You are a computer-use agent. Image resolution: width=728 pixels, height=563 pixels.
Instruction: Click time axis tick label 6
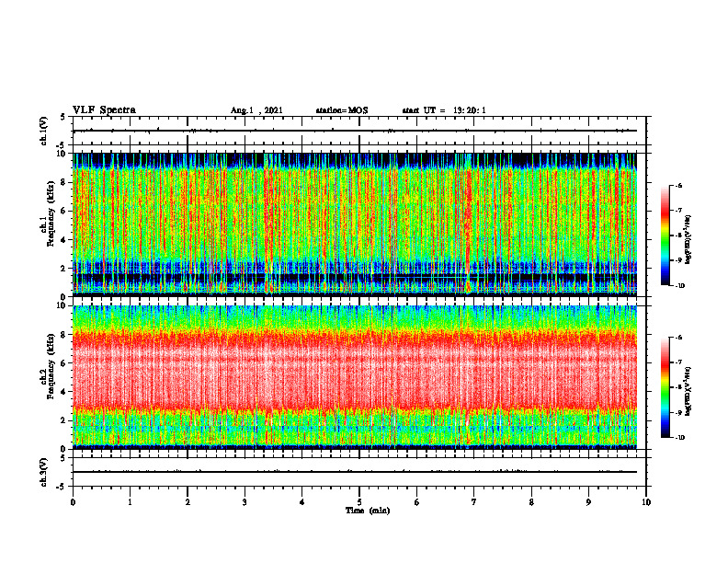pyautogui.click(x=417, y=502)
